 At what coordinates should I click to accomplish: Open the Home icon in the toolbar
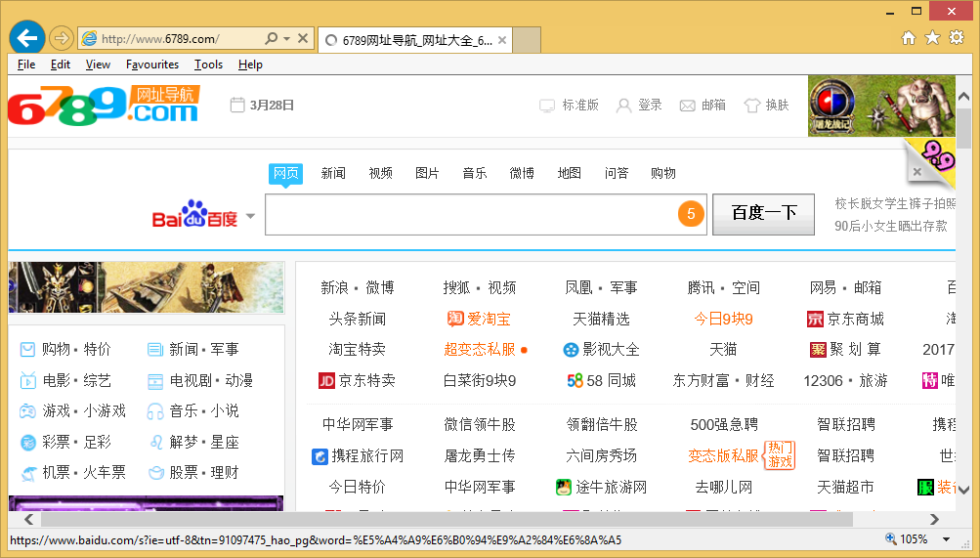(x=909, y=38)
